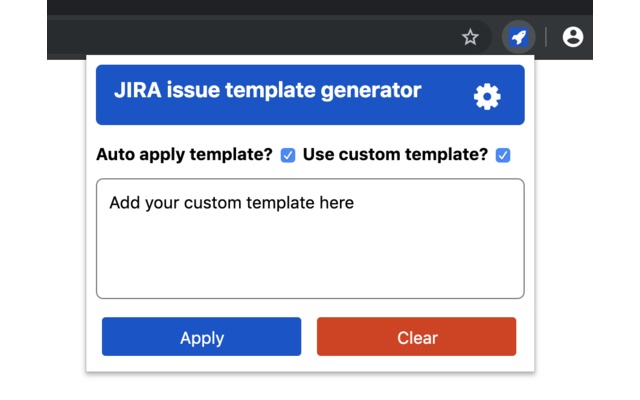Click the popup's white margin below the buttons

[310, 364]
